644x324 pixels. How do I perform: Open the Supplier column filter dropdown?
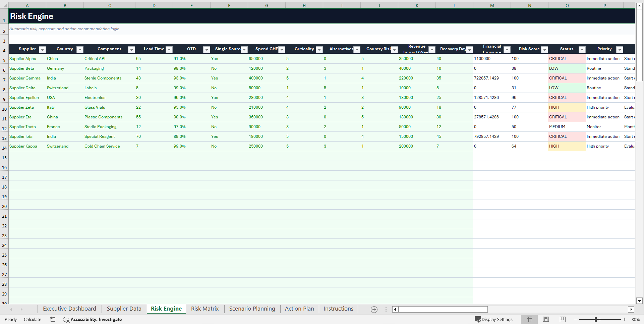pyautogui.click(x=42, y=50)
